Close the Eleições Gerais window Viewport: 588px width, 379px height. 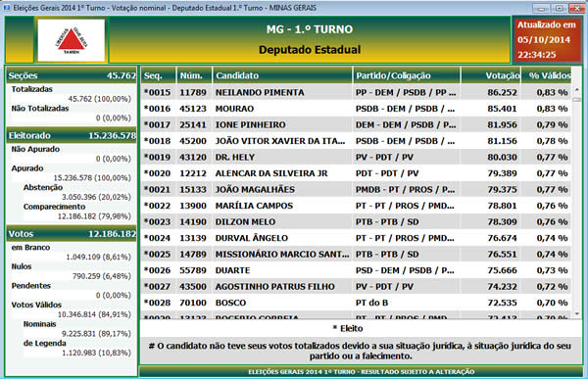(577, 8)
